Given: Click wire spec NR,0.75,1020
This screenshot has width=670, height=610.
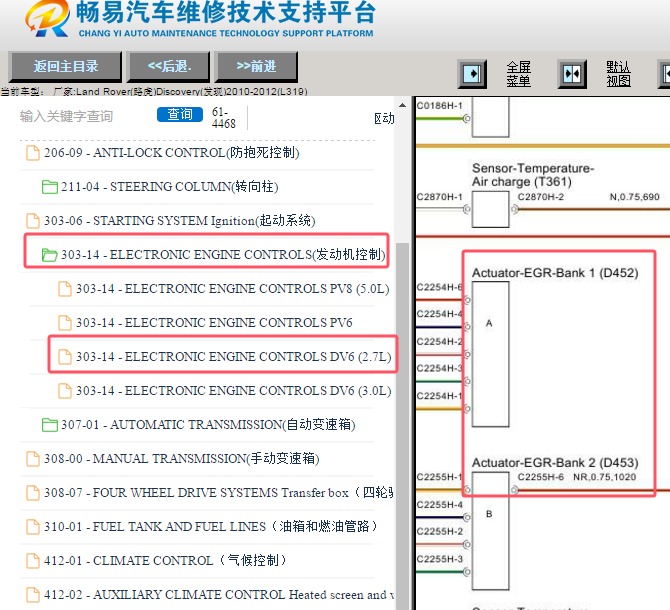Looking at the screenshot, I should 604,477.
